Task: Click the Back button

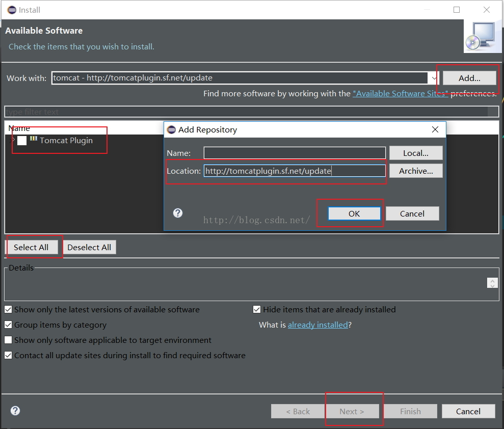Action: (x=298, y=411)
